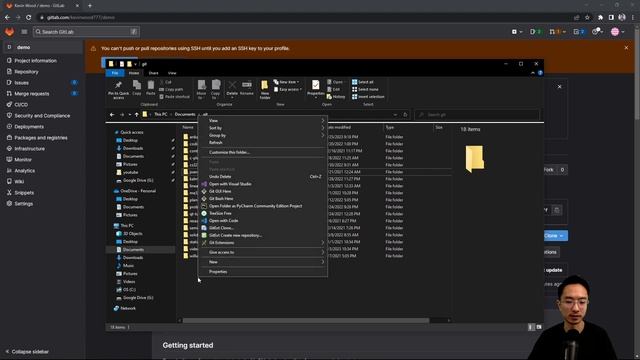Expand the Git Extensions submenu

click(x=262, y=243)
